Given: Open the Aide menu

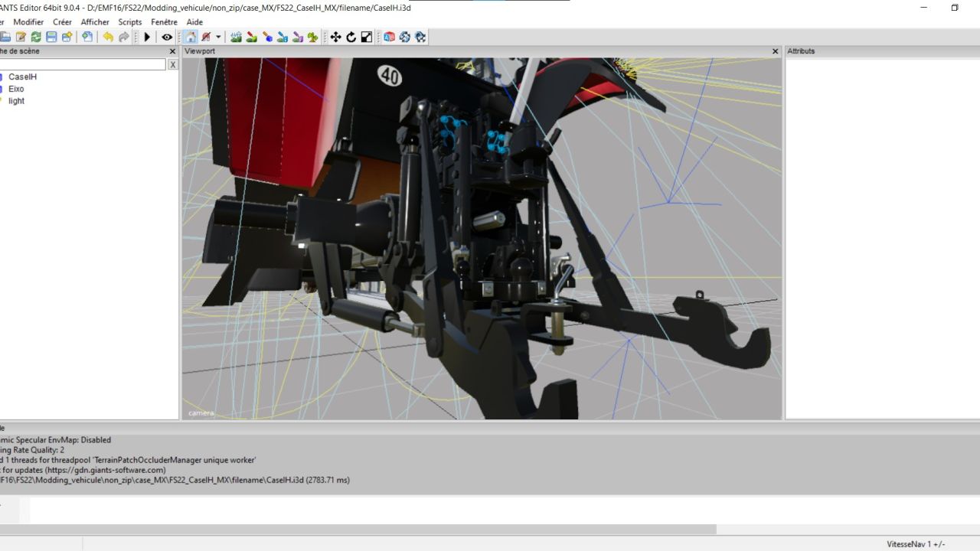Looking at the screenshot, I should pos(194,22).
